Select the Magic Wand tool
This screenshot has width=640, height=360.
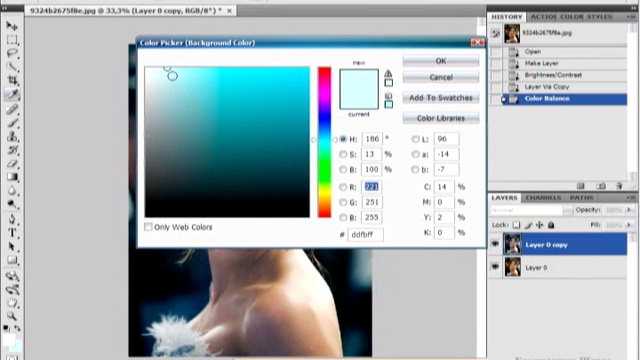pos(12,67)
